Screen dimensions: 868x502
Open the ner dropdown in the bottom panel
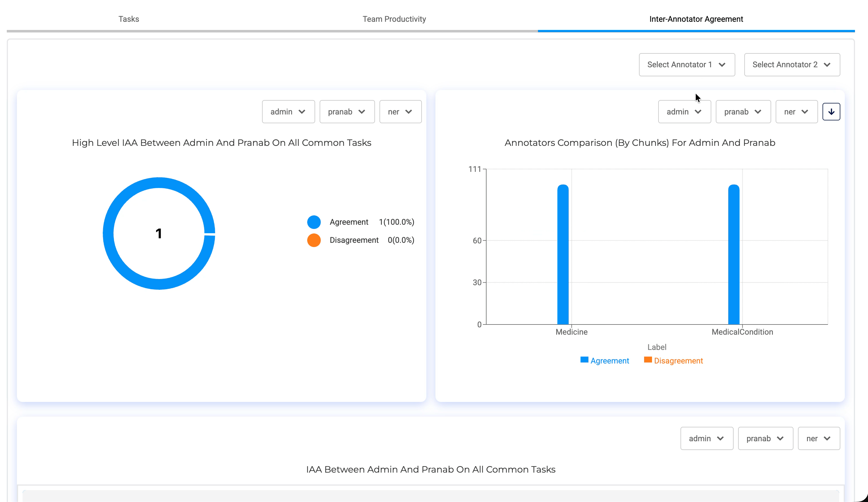(x=819, y=438)
